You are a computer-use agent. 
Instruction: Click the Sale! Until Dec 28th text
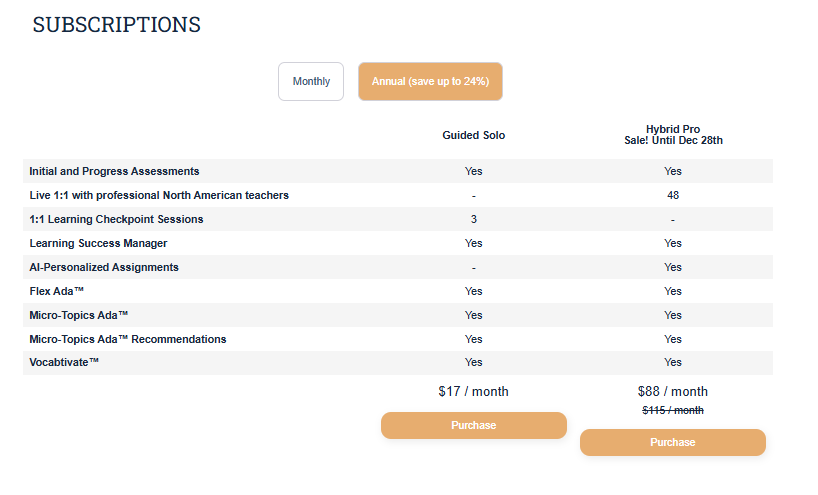point(672,141)
